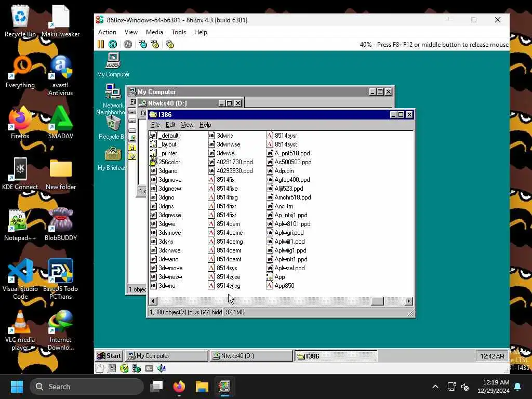This screenshot has width=532, height=399.
Task: Select the Adp.bin file name
Action: (x=284, y=170)
